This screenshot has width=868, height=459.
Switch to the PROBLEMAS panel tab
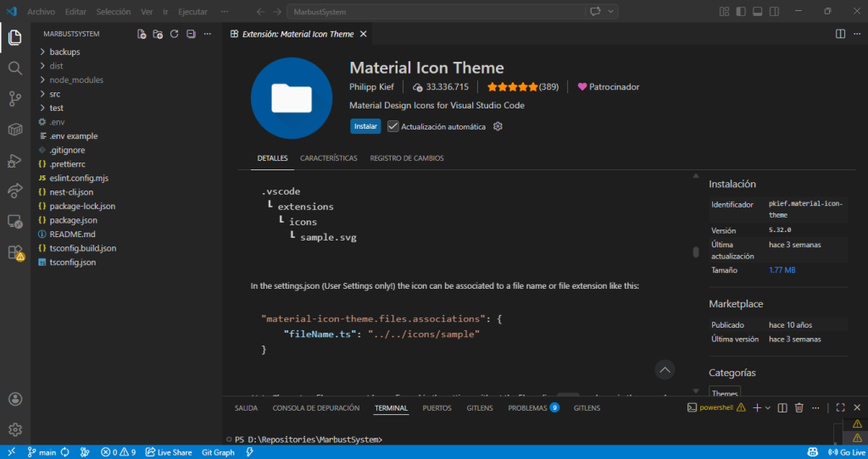click(x=534, y=407)
